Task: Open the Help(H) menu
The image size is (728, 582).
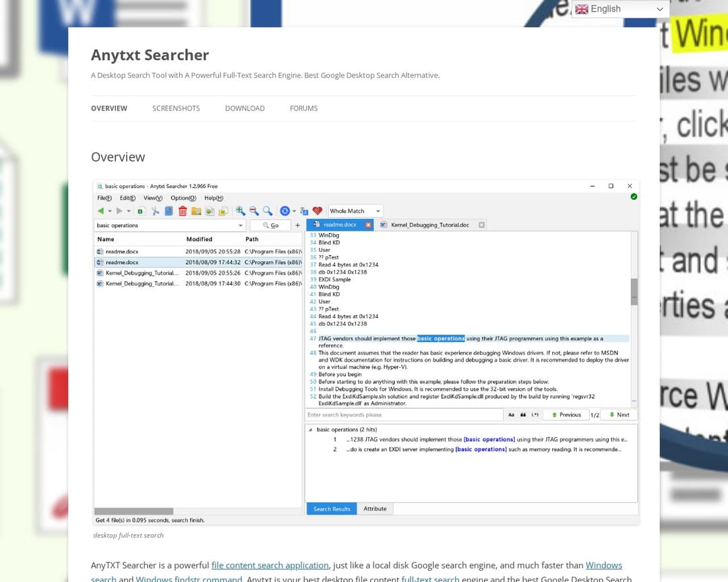Action: [214, 198]
